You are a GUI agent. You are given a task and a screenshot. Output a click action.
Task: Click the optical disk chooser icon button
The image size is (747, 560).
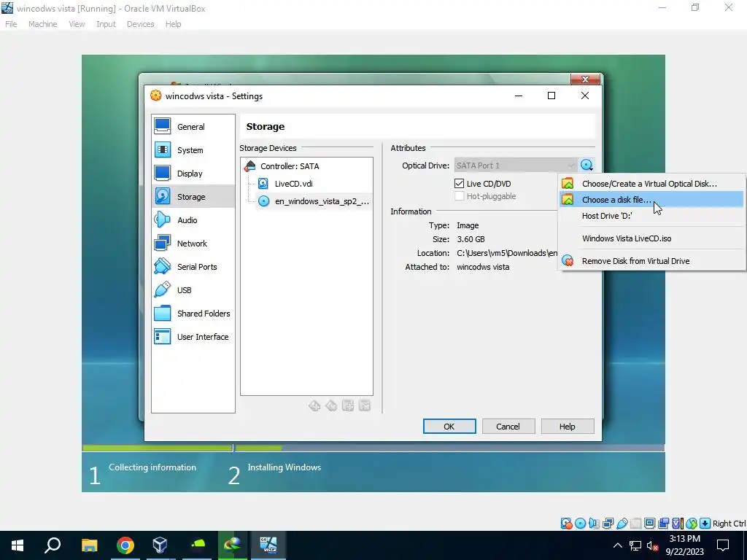pyautogui.click(x=587, y=166)
